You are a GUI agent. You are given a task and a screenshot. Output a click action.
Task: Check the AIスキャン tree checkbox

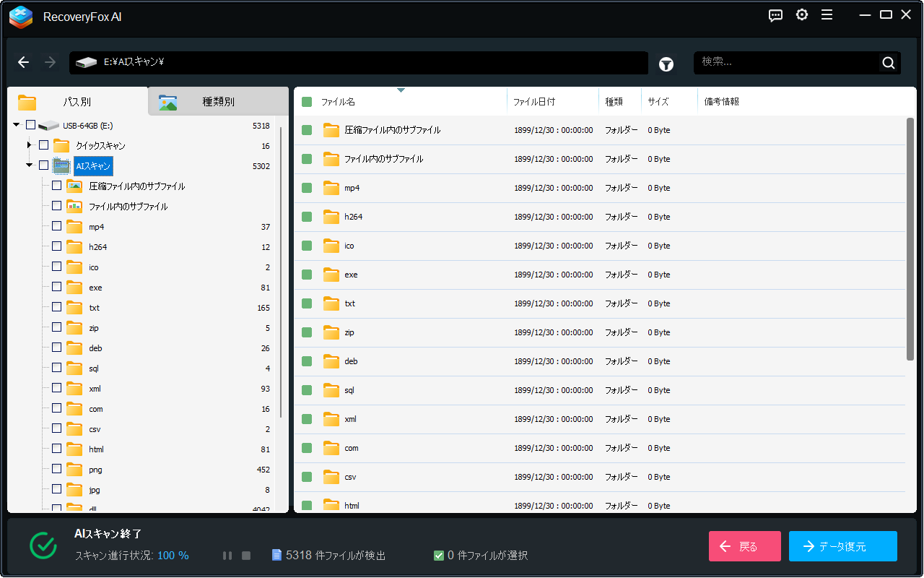(43, 165)
